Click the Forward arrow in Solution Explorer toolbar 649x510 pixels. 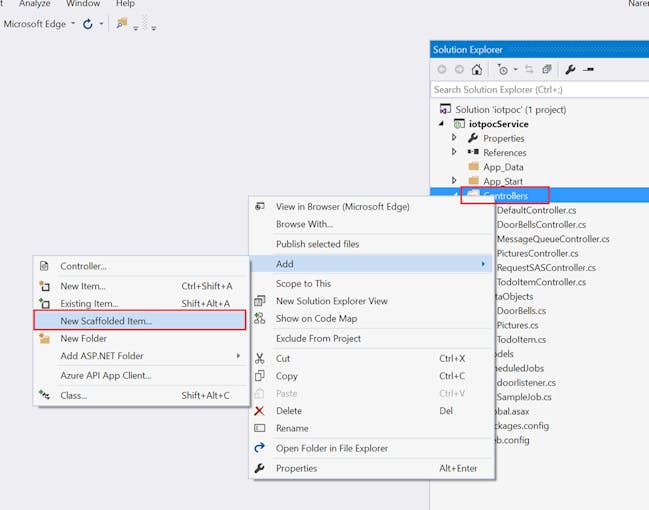459,69
